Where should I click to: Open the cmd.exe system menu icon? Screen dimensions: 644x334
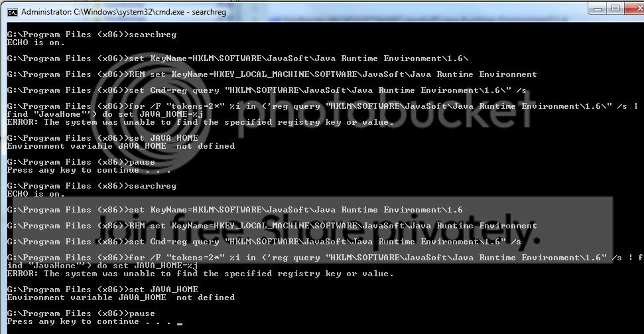[x=13, y=12]
